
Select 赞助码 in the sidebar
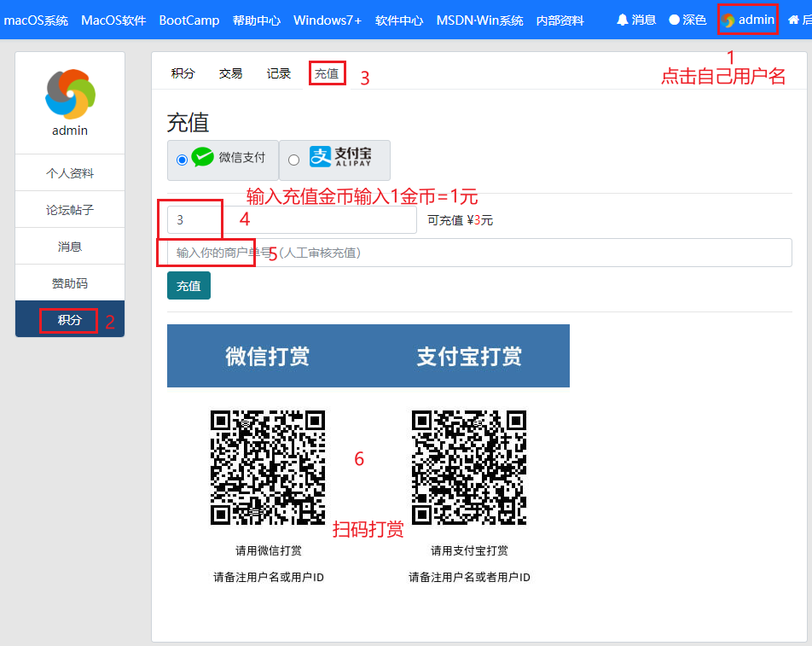pyautogui.click(x=70, y=283)
